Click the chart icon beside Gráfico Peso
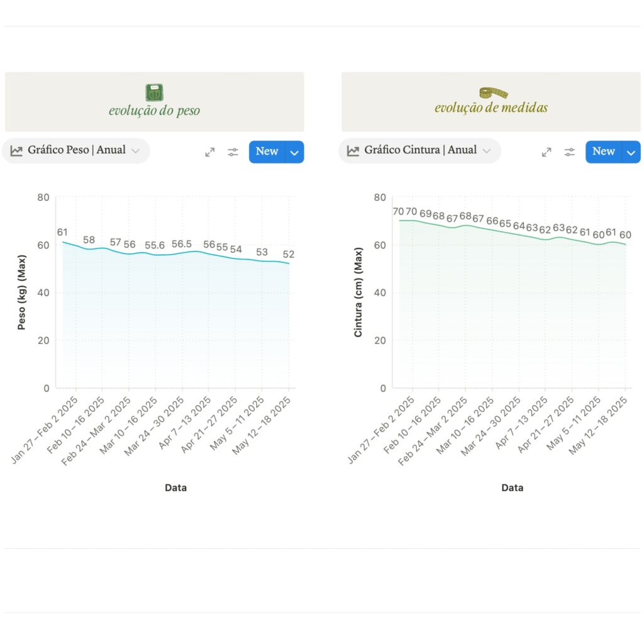 16,151
